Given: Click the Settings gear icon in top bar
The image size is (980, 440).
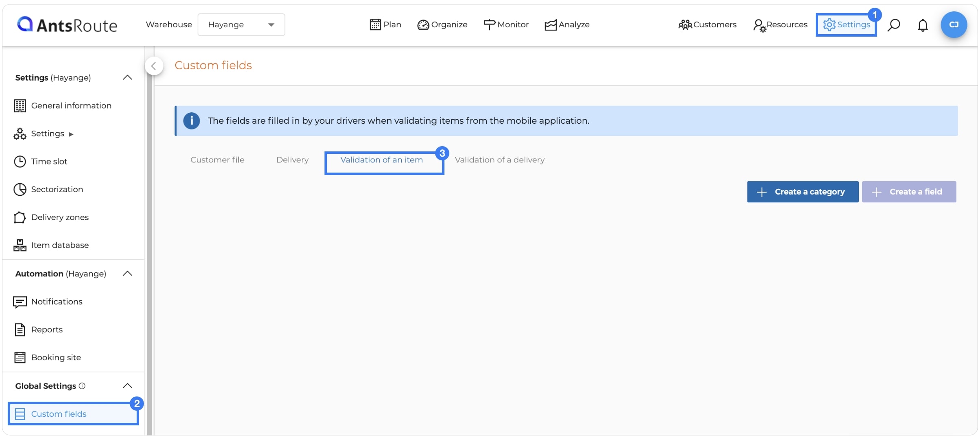Looking at the screenshot, I should (x=829, y=25).
